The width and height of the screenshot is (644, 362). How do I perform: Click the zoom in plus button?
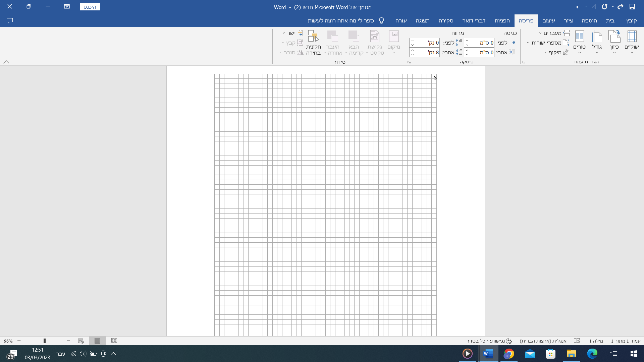[x=19, y=341]
